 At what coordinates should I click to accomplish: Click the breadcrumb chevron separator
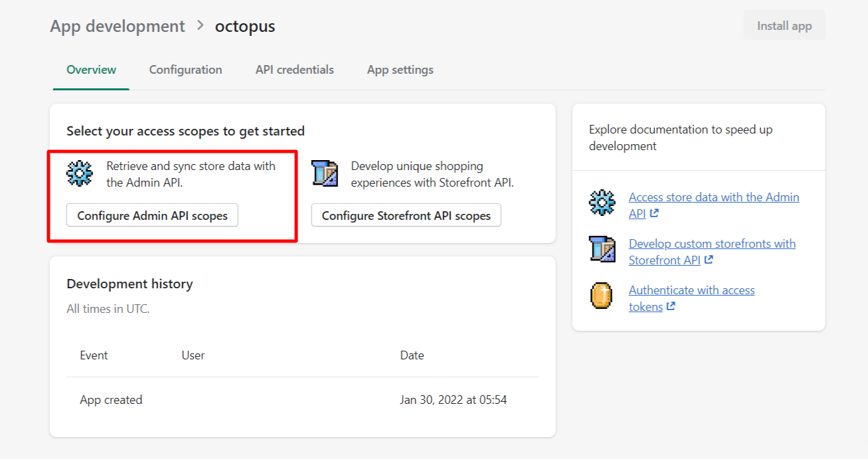click(200, 26)
